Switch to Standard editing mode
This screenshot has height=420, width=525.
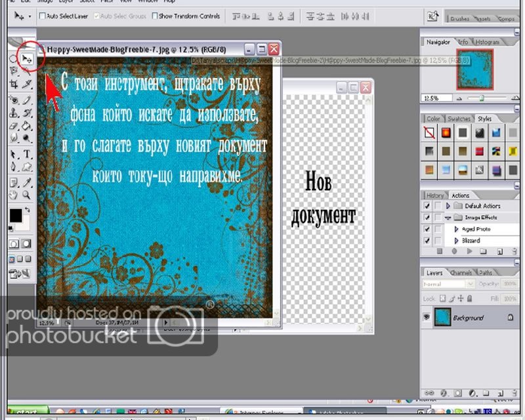(x=14, y=243)
